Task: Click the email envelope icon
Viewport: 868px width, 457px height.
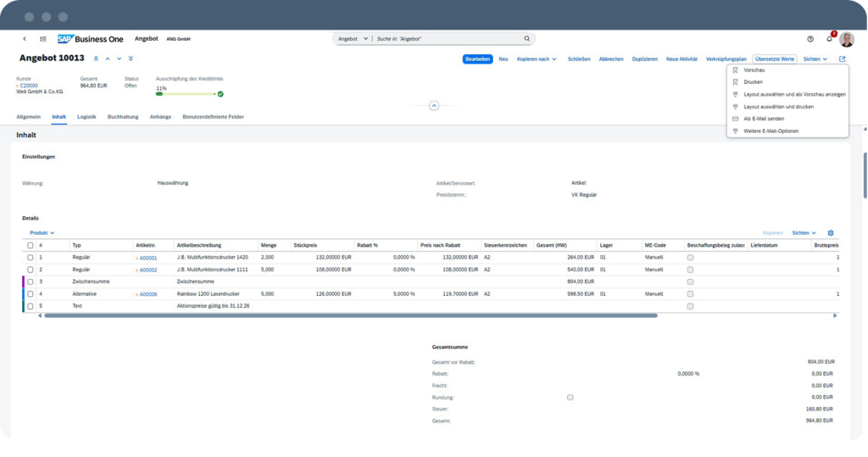Action: pyautogui.click(x=735, y=119)
